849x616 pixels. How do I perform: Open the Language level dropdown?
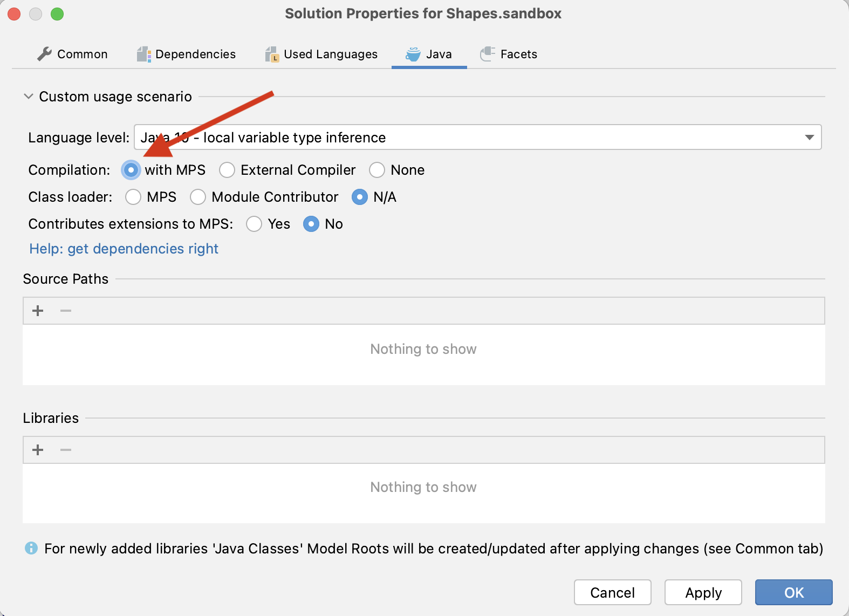tap(477, 137)
